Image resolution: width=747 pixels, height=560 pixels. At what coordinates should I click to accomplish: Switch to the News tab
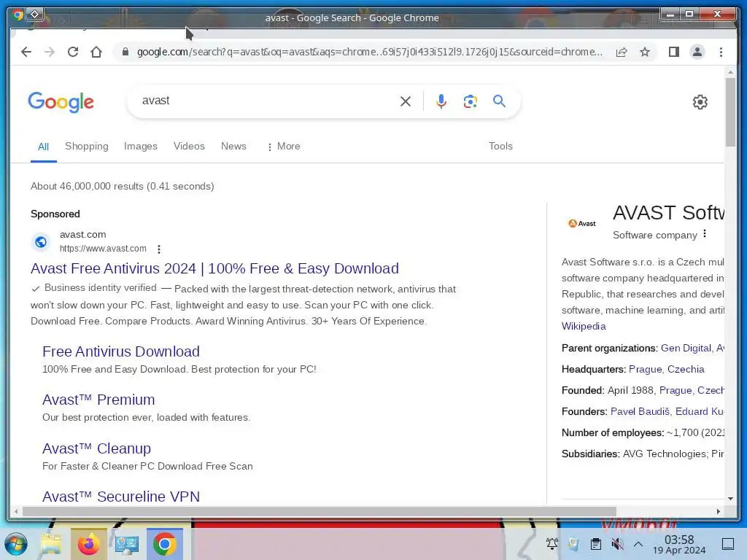[233, 146]
